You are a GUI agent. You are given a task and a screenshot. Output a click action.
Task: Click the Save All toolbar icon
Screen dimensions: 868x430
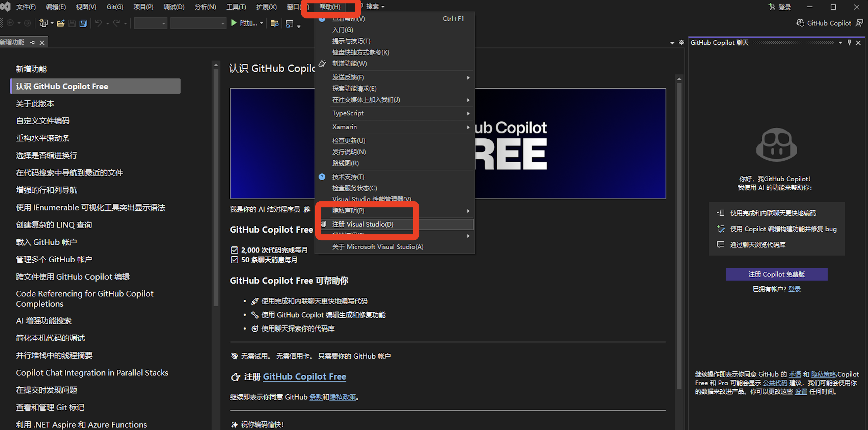coord(83,23)
